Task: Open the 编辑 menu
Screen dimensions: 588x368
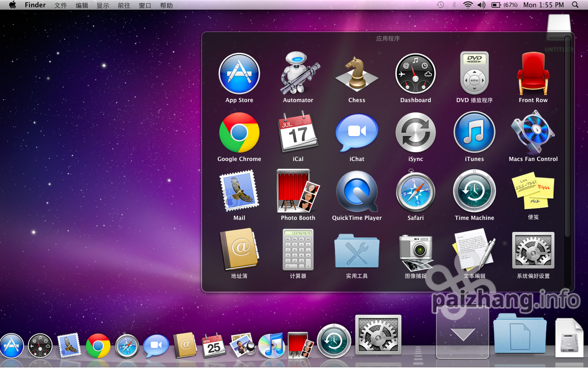Action: point(82,6)
